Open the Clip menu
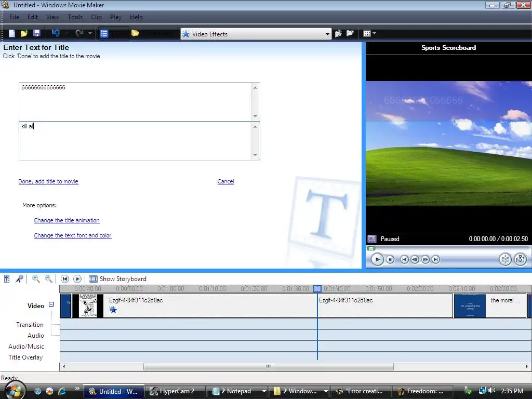Viewport: 532px width, 399px height. [x=96, y=17]
